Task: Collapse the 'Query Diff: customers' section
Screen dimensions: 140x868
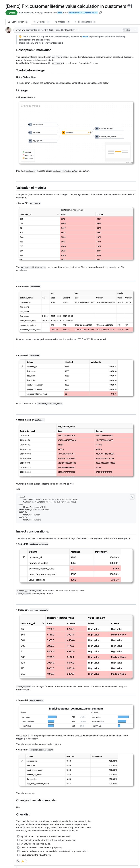Action: (x=28, y=203)
